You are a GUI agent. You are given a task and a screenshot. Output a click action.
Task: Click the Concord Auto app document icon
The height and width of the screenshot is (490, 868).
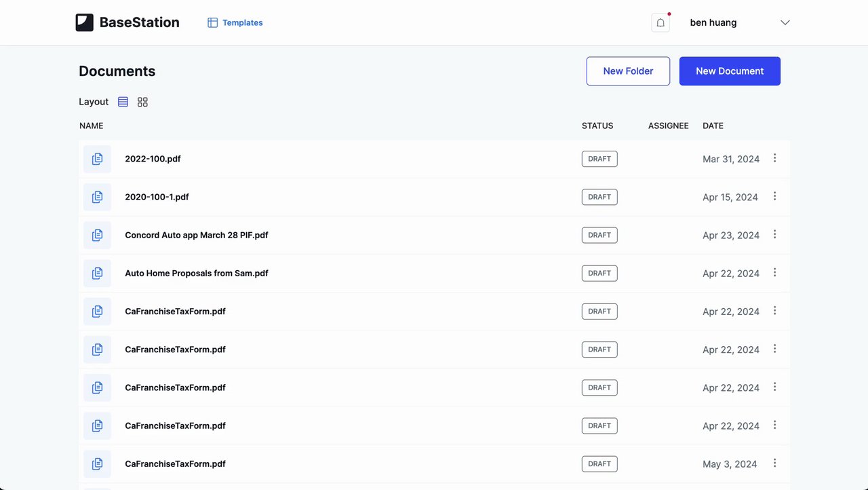pyautogui.click(x=97, y=235)
